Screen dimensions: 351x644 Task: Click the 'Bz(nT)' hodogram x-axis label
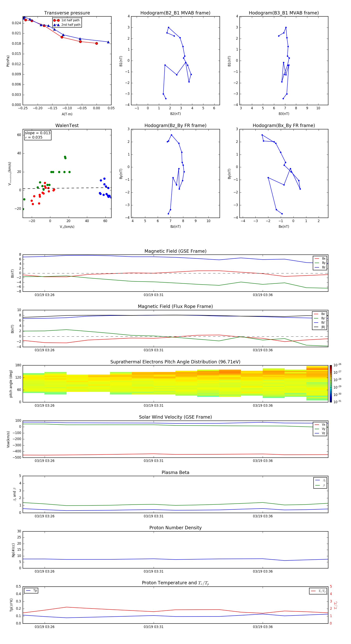175,227
